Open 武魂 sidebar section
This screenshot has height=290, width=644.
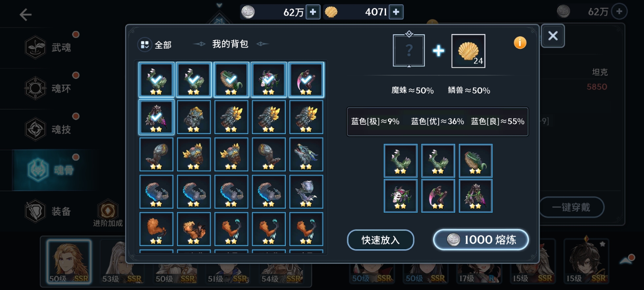48,48
